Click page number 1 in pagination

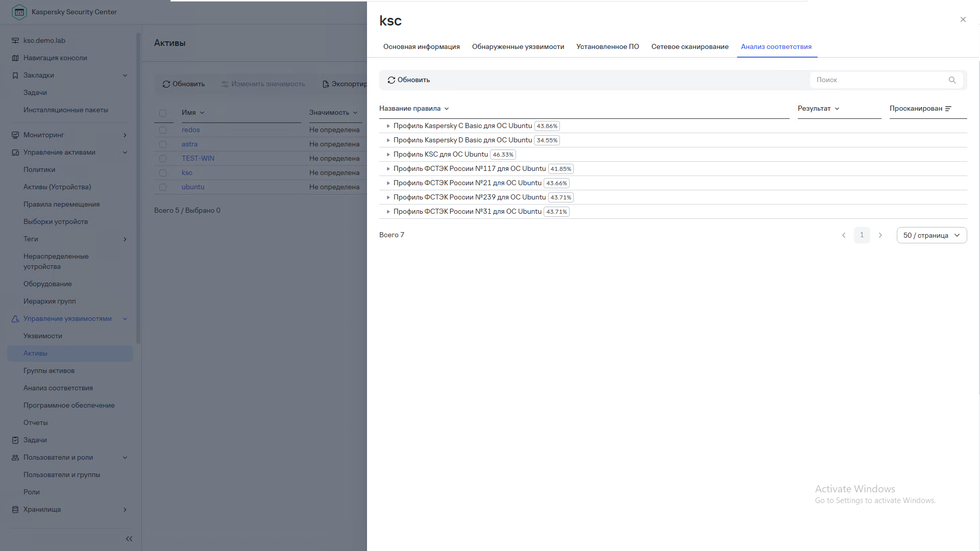pyautogui.click(x=862, y=235)
